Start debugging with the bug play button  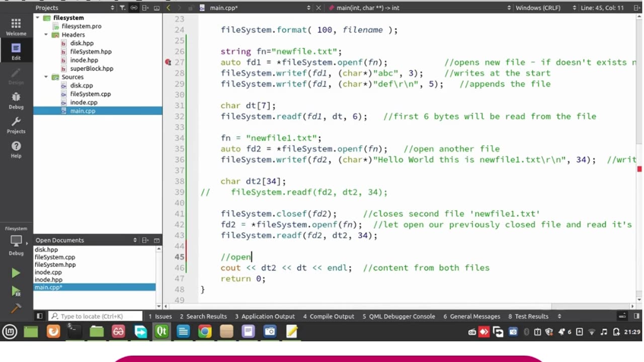tap(16, 291)
